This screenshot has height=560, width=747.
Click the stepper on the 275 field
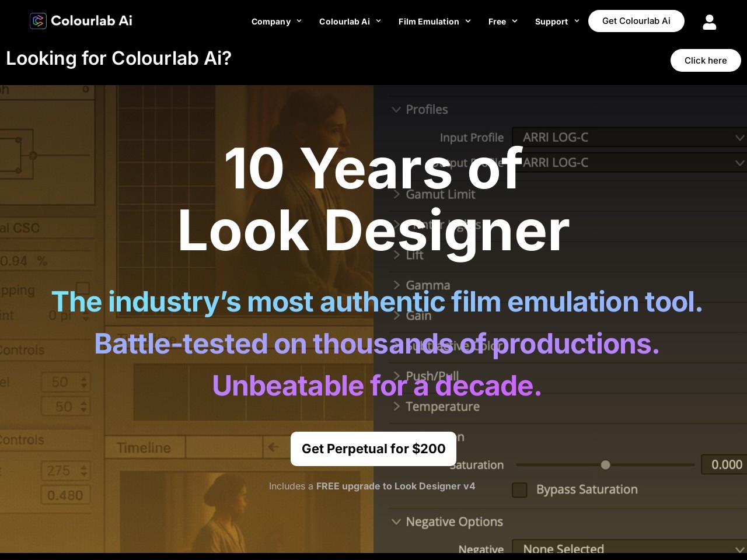[83, 470]
